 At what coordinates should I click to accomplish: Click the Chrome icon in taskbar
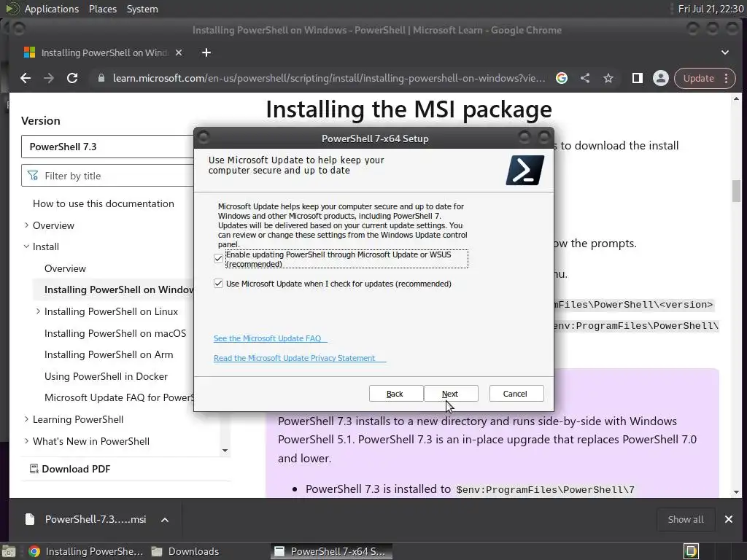coord(34,551)
